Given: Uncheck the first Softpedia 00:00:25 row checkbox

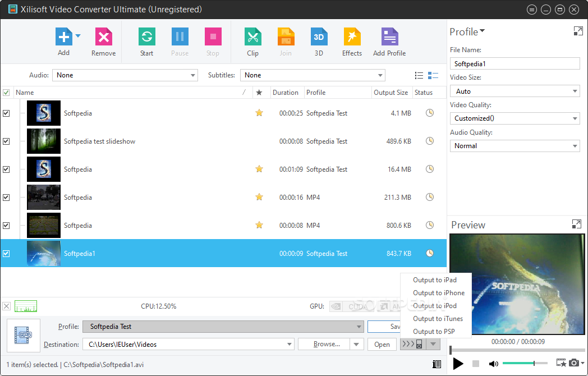Looking at the screenshot, I should coord(6,113).
